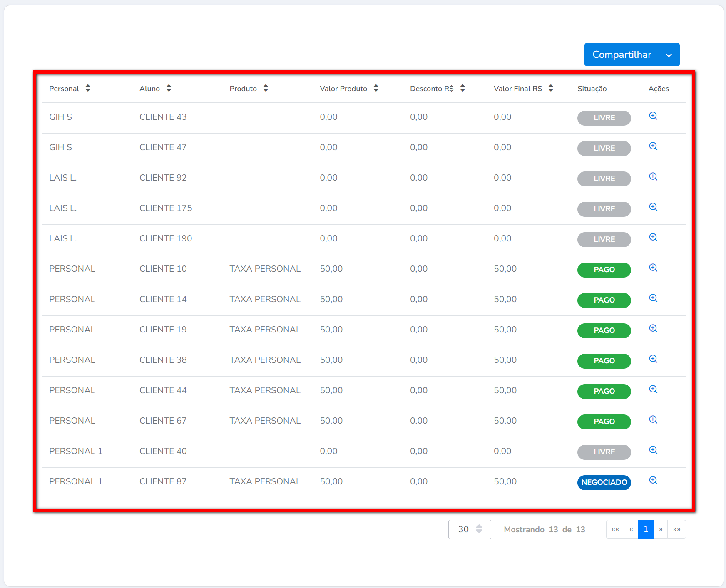Click magnifier icon for CLIENTE 87
The image size is (726, 588).
(x=653, y=481)
